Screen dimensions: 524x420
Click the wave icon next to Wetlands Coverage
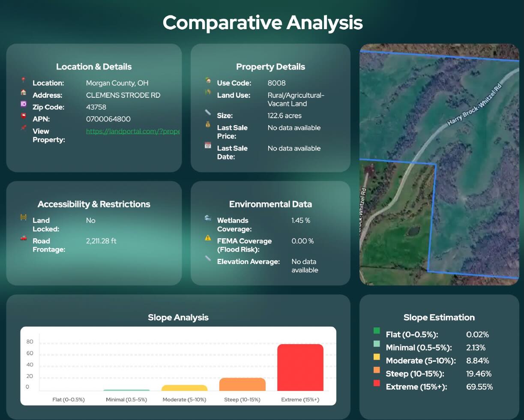[208, 218]
